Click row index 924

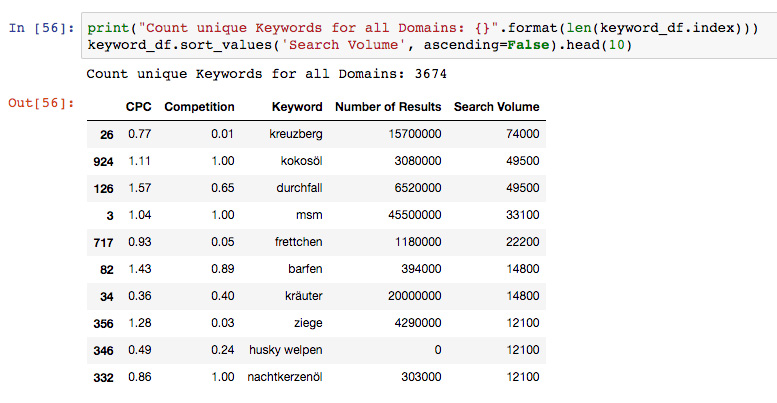point(103,162)
